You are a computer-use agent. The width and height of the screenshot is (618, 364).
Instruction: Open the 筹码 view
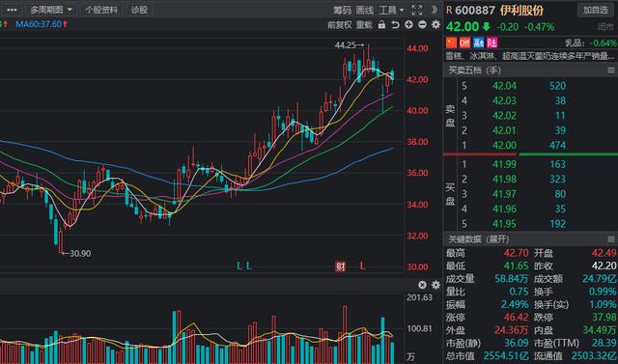tap(341, 11)
